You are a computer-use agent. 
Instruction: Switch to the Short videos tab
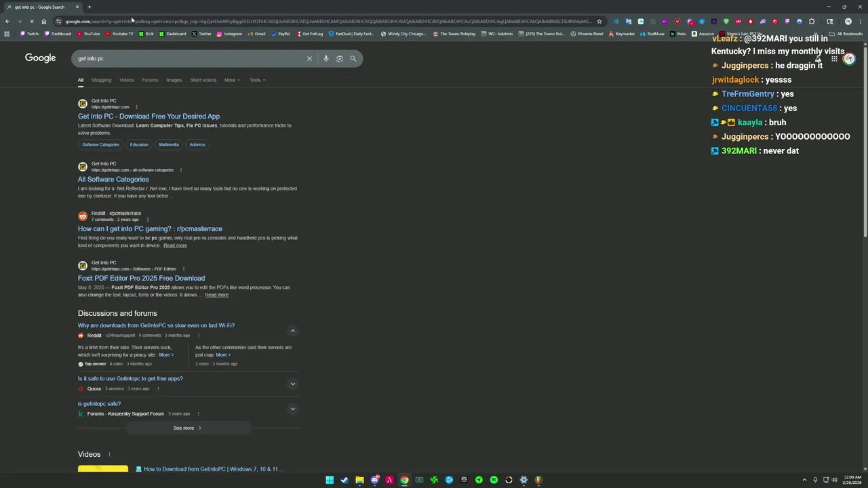(203, 80)
